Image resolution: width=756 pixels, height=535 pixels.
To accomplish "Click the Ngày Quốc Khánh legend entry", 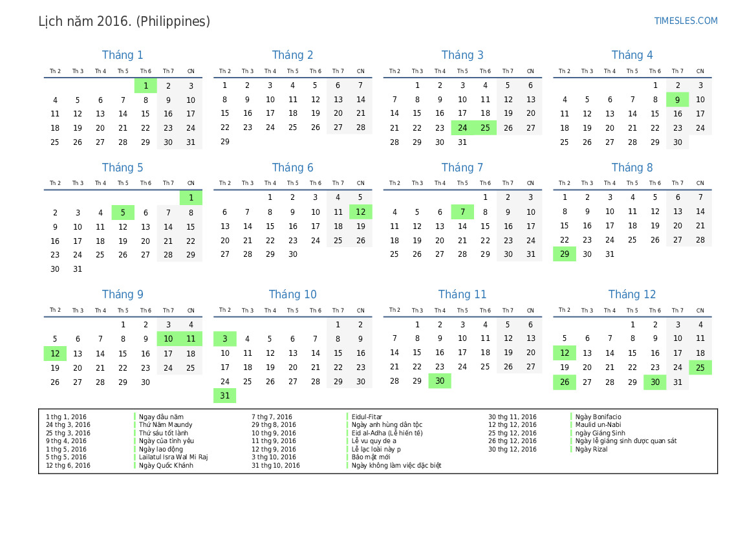I will pyautogui.click(x=166, y=465).
